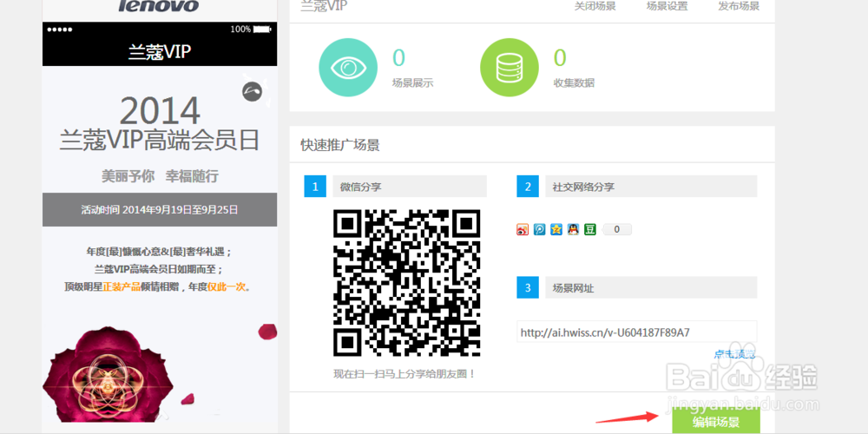Click the round music icon in phone preview
Screen dimensions: 868x434
tap(252, 91)
